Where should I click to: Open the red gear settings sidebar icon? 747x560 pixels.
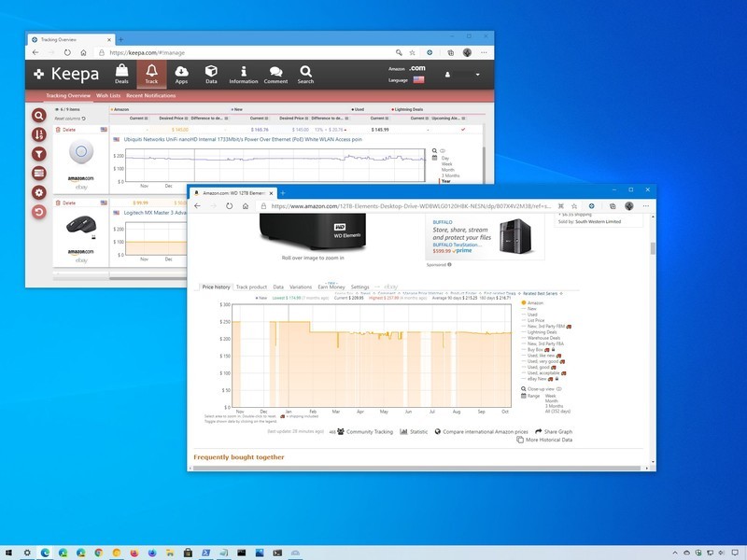click(39, 192)
